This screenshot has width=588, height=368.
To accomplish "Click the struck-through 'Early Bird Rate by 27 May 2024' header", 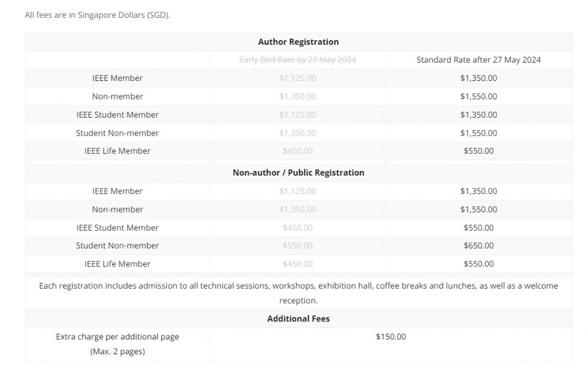I will point(297,60).
